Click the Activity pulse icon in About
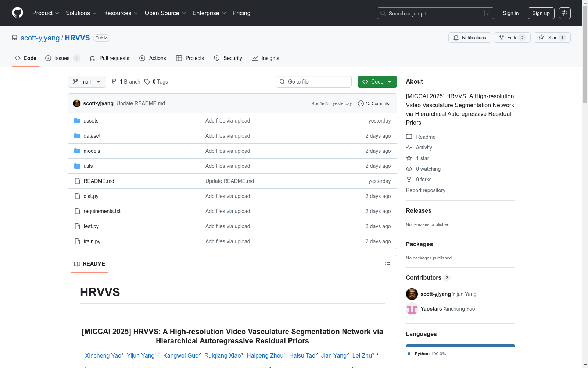588x368 pixels. 409,148
